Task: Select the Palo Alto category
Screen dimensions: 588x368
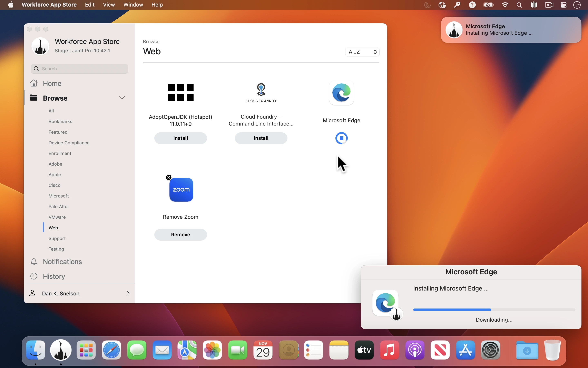Action: click(58, 206)
